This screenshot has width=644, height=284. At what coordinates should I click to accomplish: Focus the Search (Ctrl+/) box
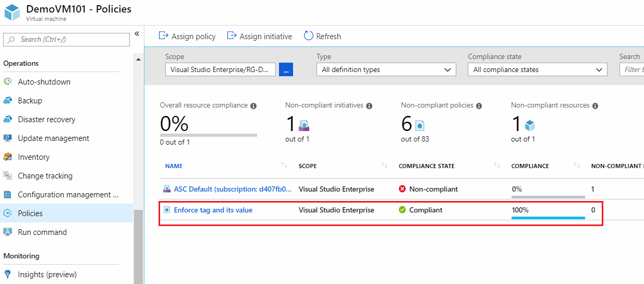pyautogui.click(x=66, y=39)
